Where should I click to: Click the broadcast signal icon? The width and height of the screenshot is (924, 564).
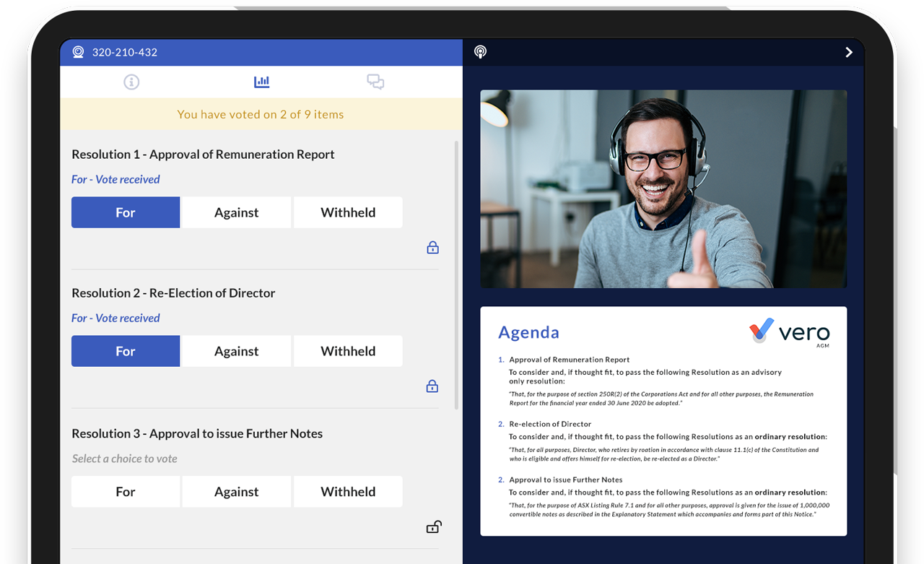tap(480, 52)
